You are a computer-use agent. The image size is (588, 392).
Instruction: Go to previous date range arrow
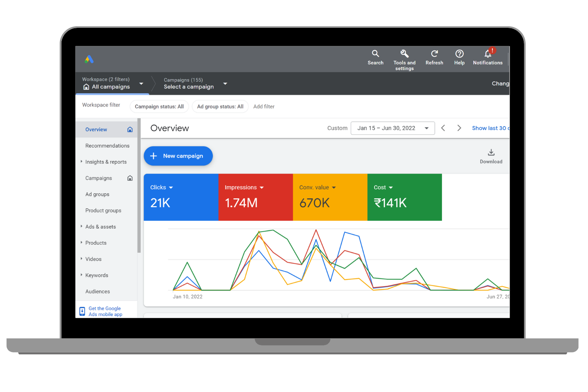pyautogui.click(x=443, y=128)
